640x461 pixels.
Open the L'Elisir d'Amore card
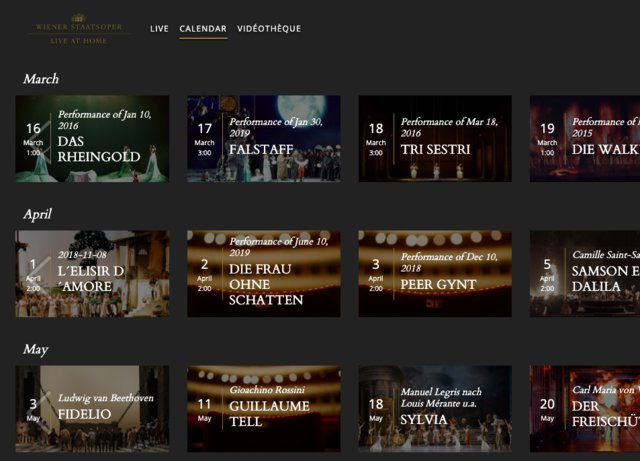[x=92, y=274]
